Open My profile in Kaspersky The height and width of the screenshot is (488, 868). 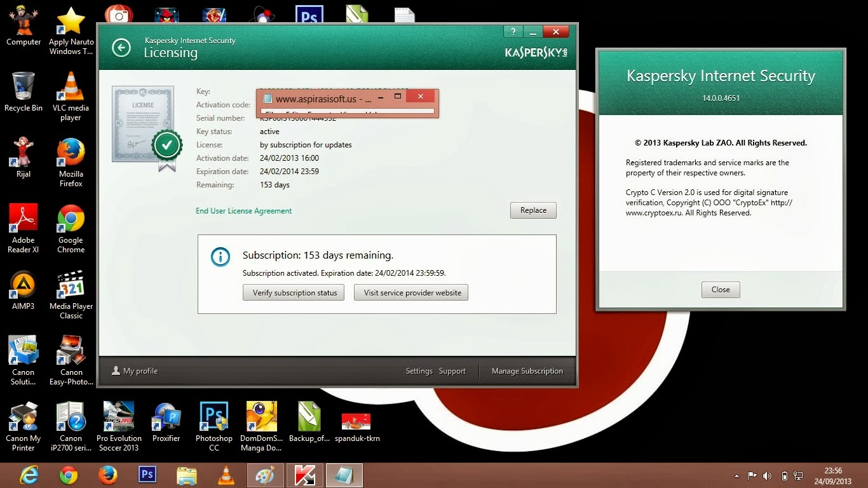click(x=135, y=371)
